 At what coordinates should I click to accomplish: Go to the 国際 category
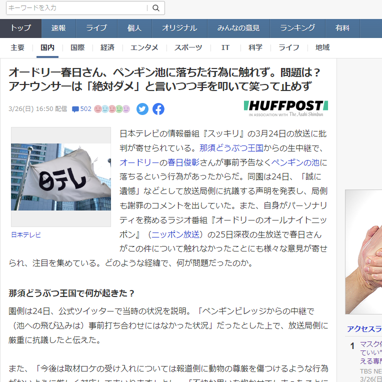tap(78, 48)
